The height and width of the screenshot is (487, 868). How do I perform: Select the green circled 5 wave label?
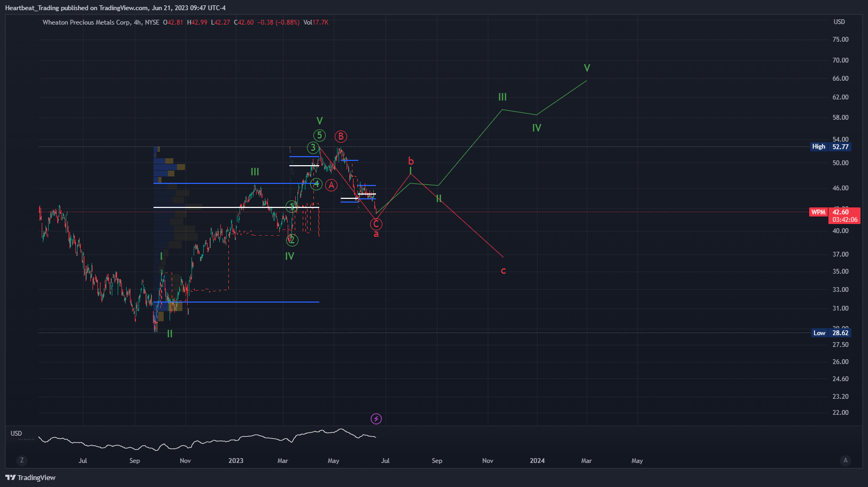(319, 135)
